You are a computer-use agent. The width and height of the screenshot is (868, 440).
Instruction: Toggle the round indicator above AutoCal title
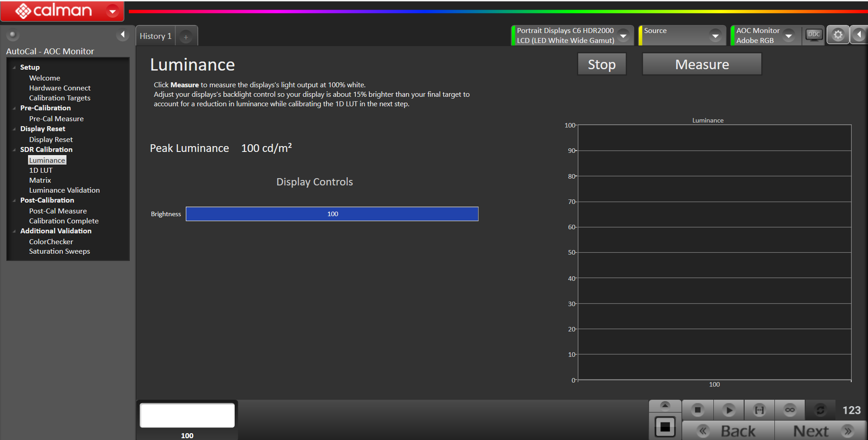[12, 34]
